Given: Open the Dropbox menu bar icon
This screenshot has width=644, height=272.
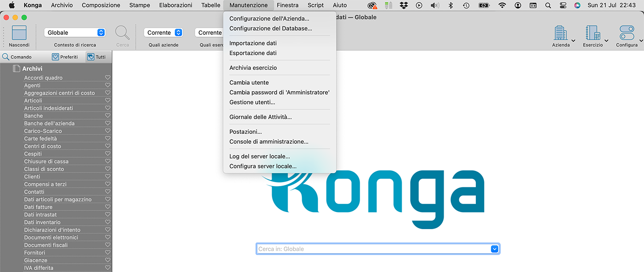Looking at the screenshot, I should coord(404,5).
